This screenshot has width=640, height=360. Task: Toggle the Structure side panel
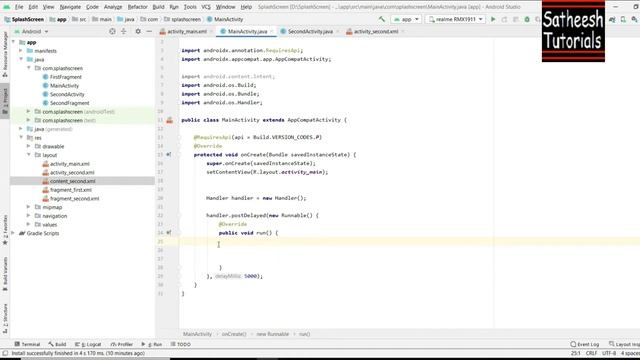tap(5, 318)
